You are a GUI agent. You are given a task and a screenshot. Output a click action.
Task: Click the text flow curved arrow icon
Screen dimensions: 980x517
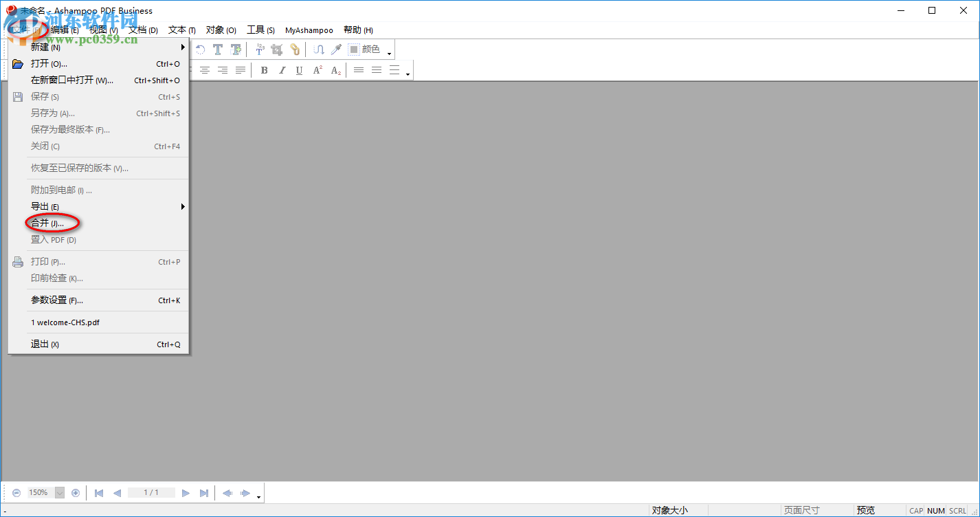coord(319,49)
